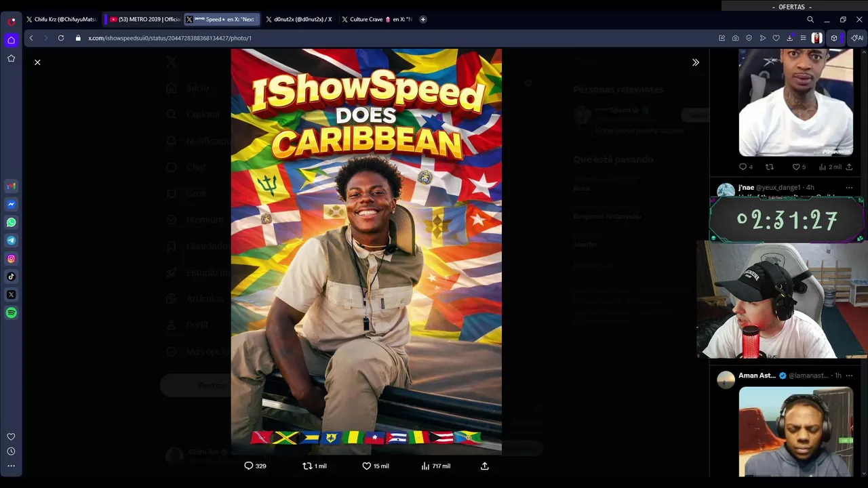Search tabs via magnifier icon
The image size is (868, 488).
pos(810,20)
